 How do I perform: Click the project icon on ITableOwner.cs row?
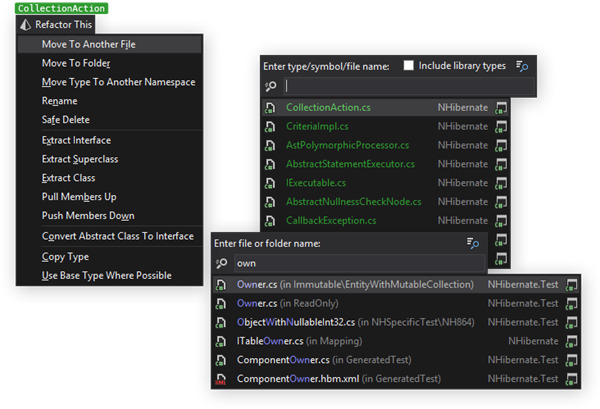571,341
